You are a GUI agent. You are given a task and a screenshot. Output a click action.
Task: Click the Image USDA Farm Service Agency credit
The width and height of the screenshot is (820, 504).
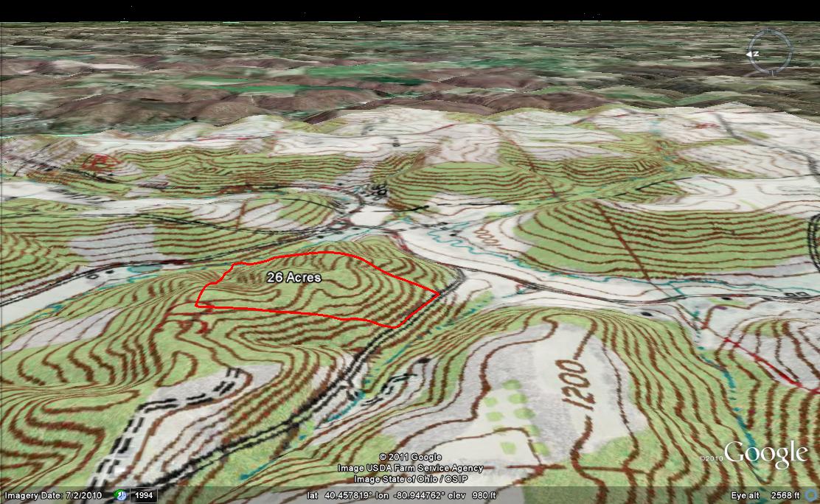pyautogui.click(x=410, y=468)
